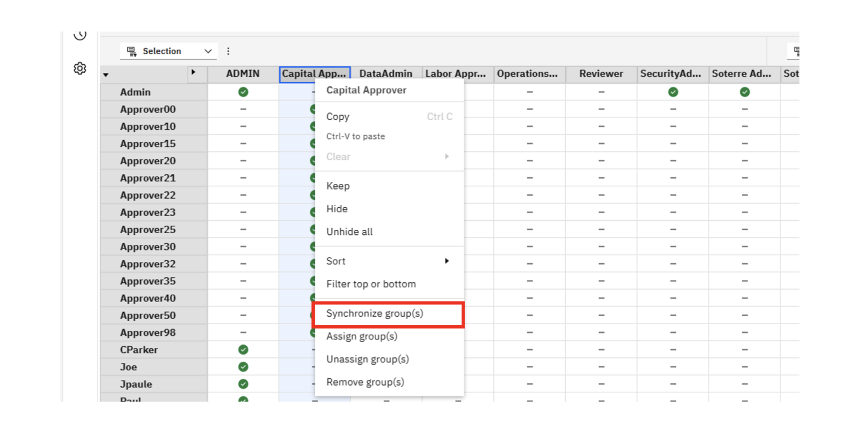Choose Filter top or bottom
Image resolution: width=868 pixels, height=433 pixels.
click(x=389, y=284)
